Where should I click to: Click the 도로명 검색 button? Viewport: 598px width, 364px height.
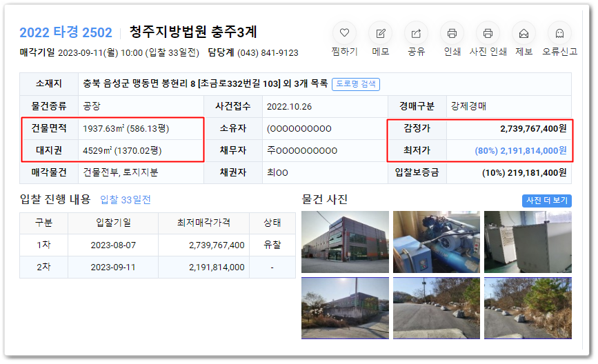pos(356,84)
